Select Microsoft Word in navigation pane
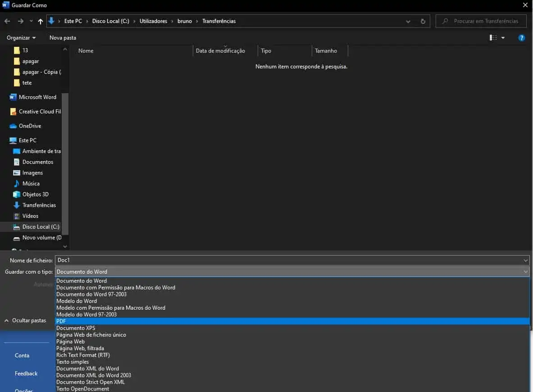 (x=33, y=97)
